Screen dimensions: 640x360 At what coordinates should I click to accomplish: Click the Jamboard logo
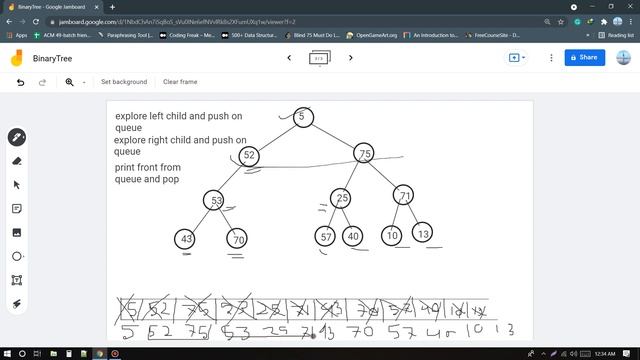click(x=17, y=58)
